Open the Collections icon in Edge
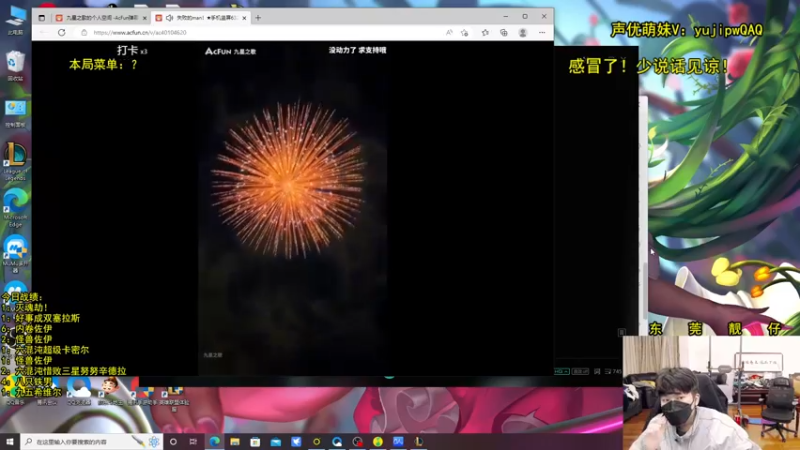 (x=504, y=33)
